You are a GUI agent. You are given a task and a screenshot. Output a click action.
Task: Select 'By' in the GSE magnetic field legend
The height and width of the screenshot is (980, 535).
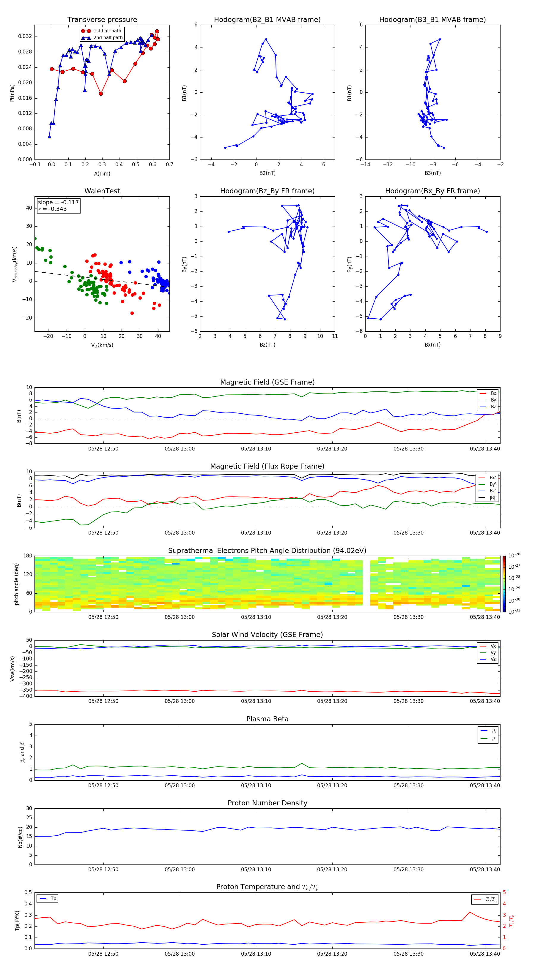(488, 400)
